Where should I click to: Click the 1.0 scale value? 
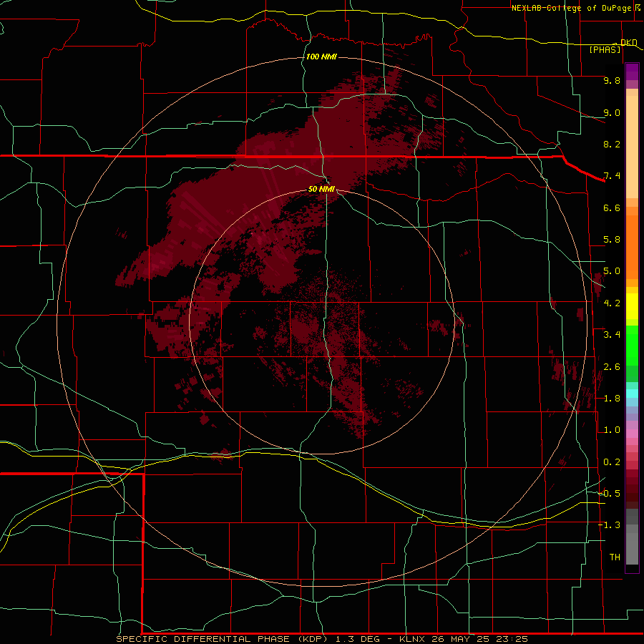pos(612,430)
